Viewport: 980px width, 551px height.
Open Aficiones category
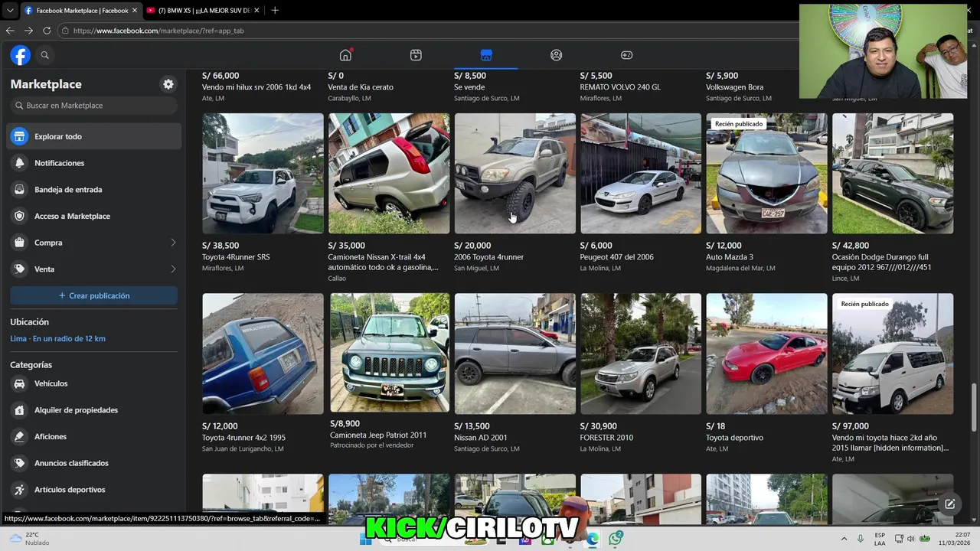(95, 436)
